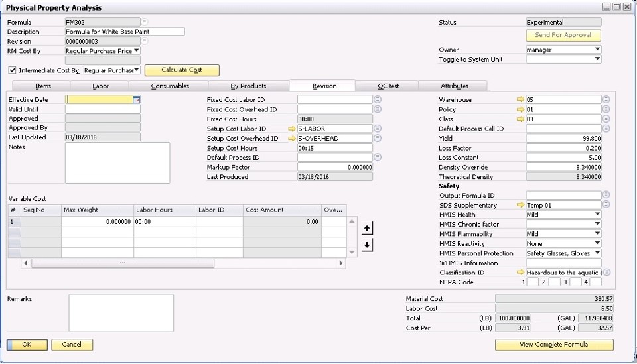Click the Warehouse link arrow

[520, 100]
